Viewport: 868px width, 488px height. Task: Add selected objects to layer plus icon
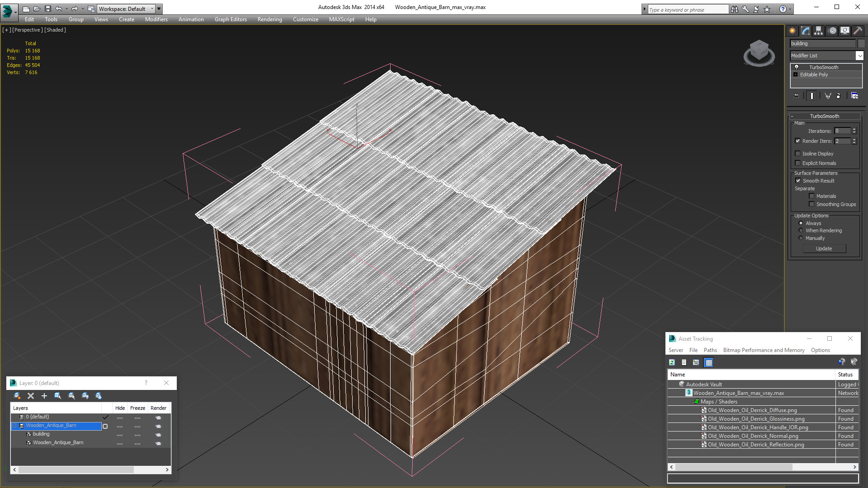44,396
